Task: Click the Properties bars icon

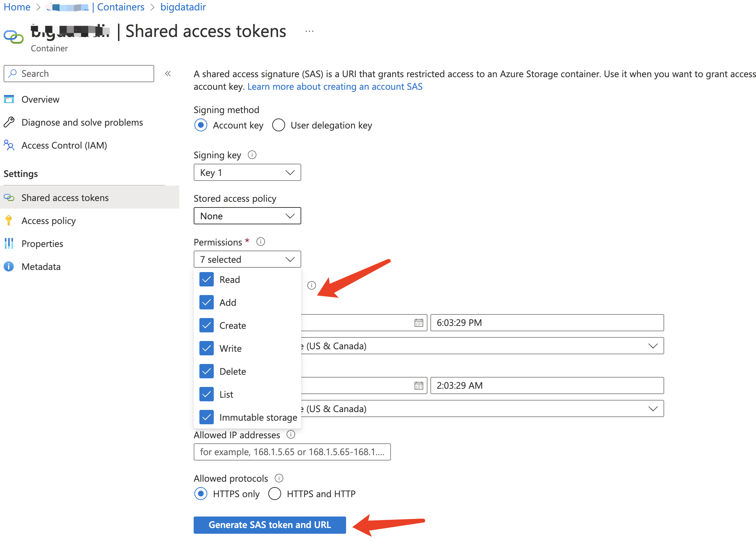Action: point(9,243)
